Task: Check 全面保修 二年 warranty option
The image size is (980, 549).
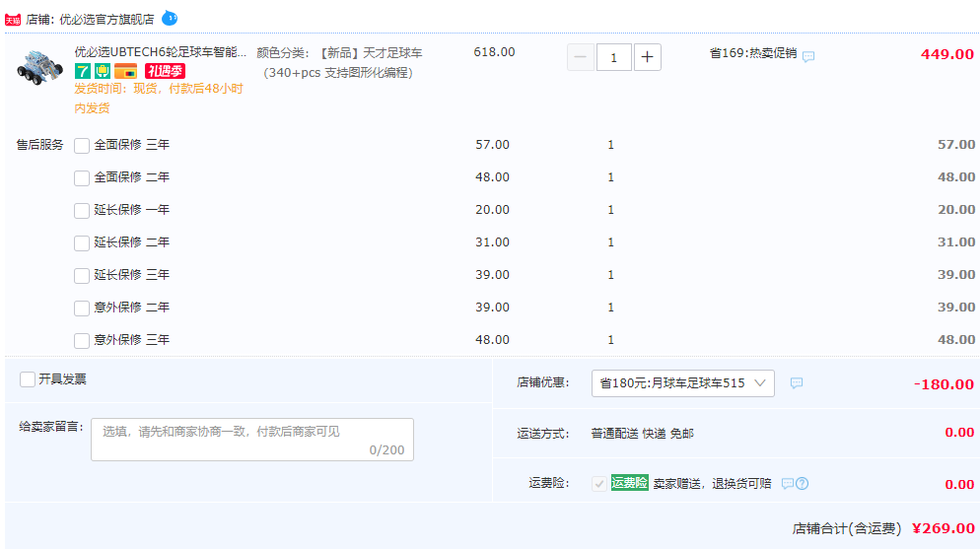Action: pyautogui.click(x=82, y=178)
